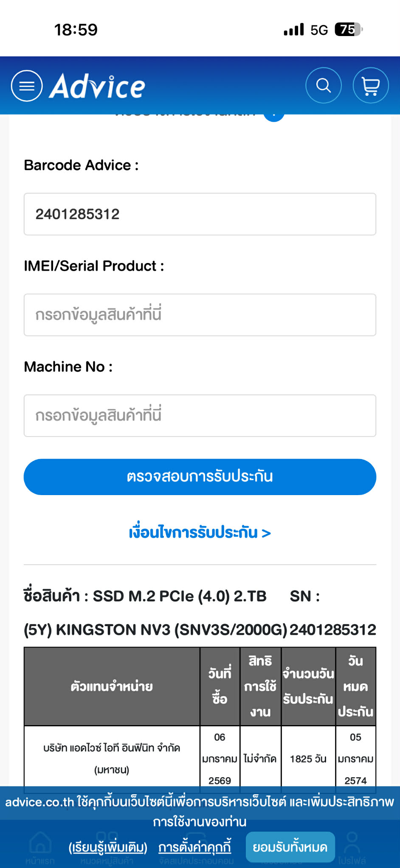Open the search magnifier icon

click(324, 85)
